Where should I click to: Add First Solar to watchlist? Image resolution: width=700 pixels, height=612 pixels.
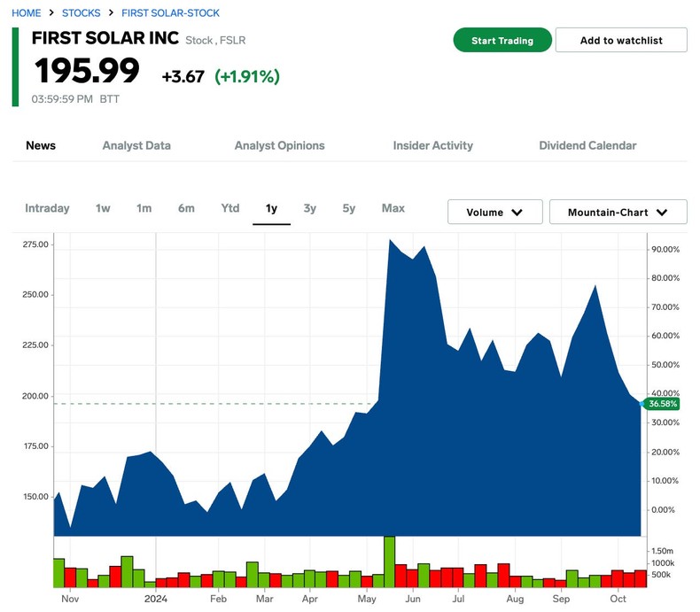[x=621, y=41]
